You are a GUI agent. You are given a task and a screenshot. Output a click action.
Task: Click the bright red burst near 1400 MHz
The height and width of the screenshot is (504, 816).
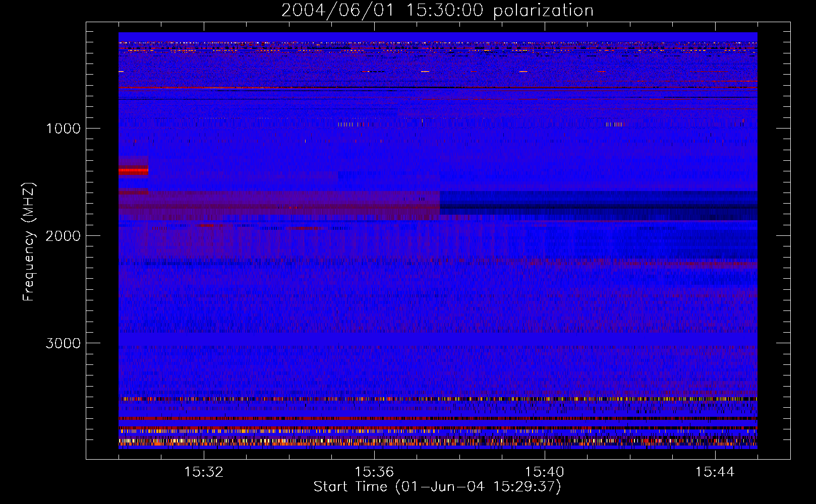point(133,171)
